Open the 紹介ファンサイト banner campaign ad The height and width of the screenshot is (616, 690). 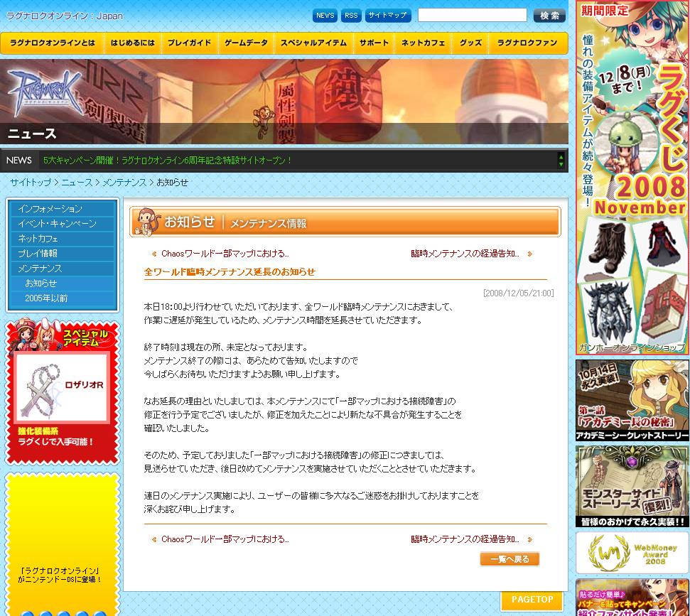click(632, 598)
